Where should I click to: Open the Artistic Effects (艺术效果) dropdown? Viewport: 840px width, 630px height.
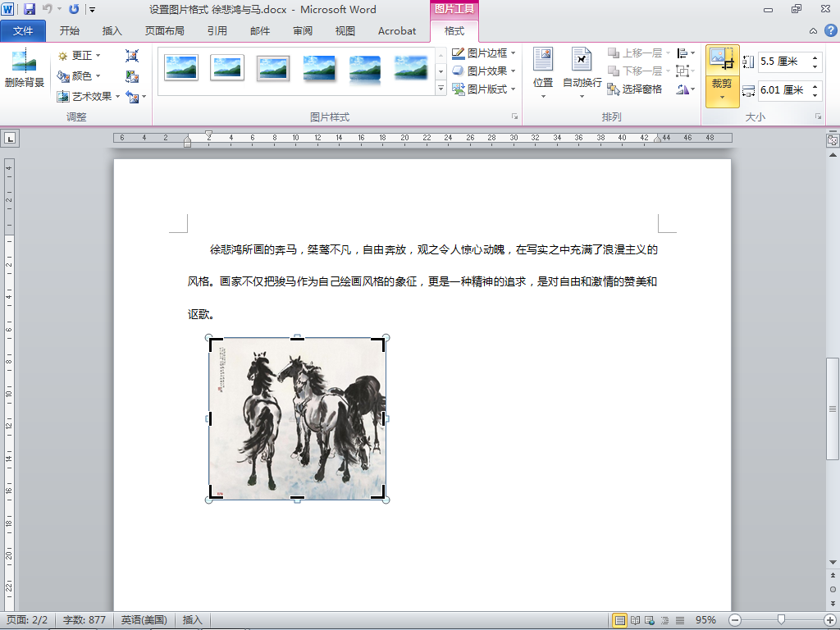pos(89,97)
